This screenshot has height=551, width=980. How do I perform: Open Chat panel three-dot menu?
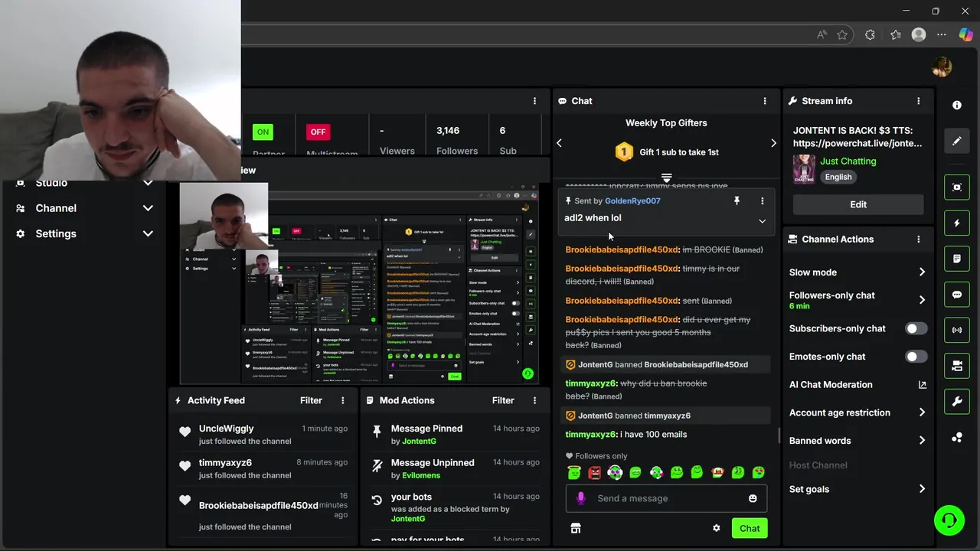coord(765,101)
